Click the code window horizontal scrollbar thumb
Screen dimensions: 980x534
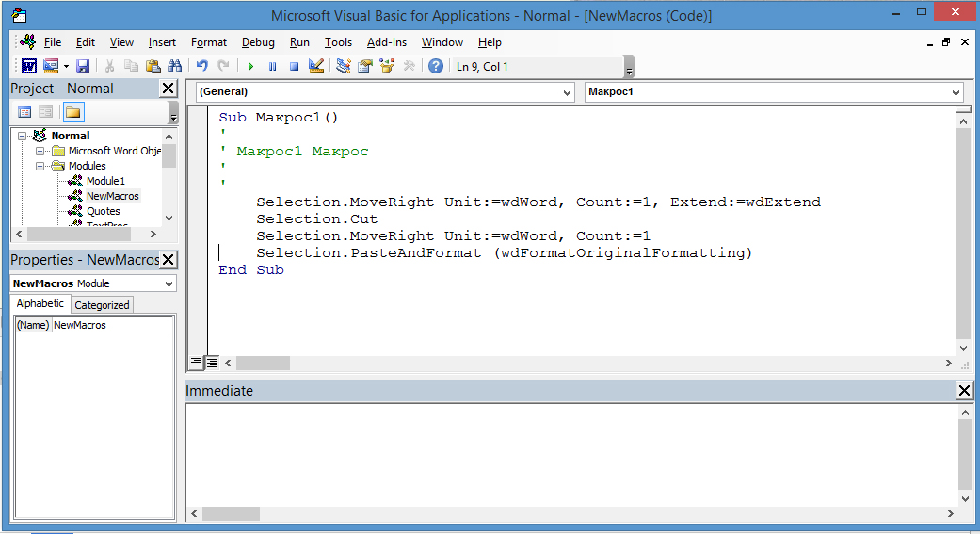(263, 363)
